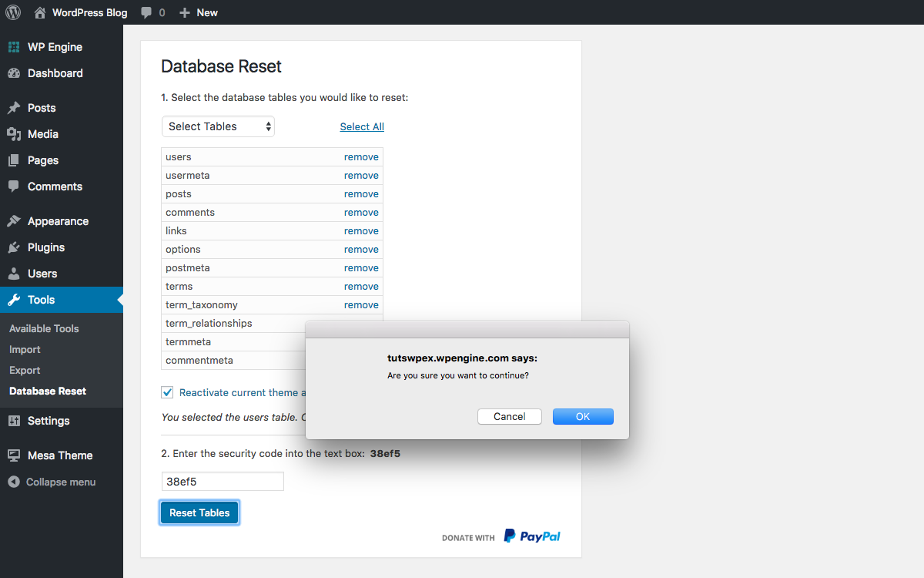Click the Plugins plug icon
Image resolution: width=924 pixels, height=578 pixels.
14,247
